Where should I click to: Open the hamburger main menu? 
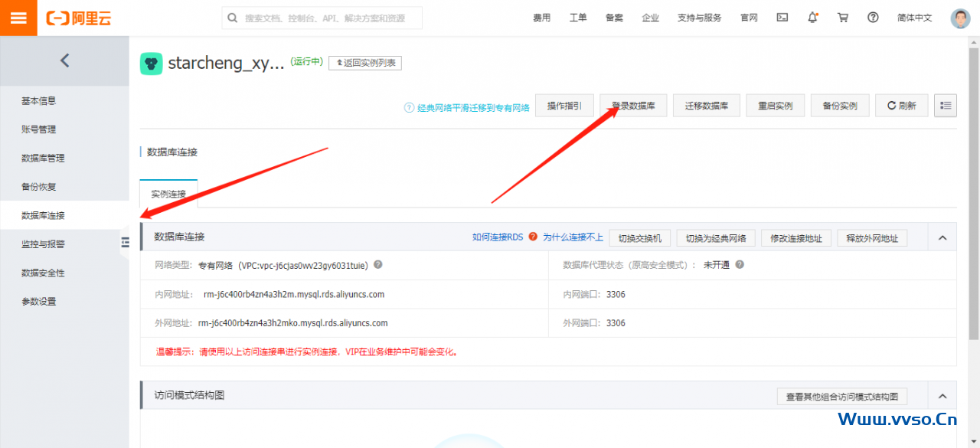[18, 18]
